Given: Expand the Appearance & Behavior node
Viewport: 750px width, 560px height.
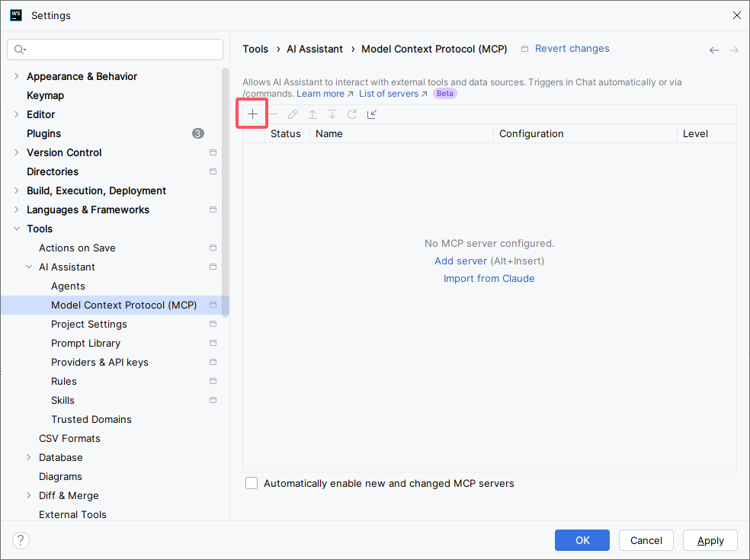Looking at the screenshot, I should click(16, 76).
